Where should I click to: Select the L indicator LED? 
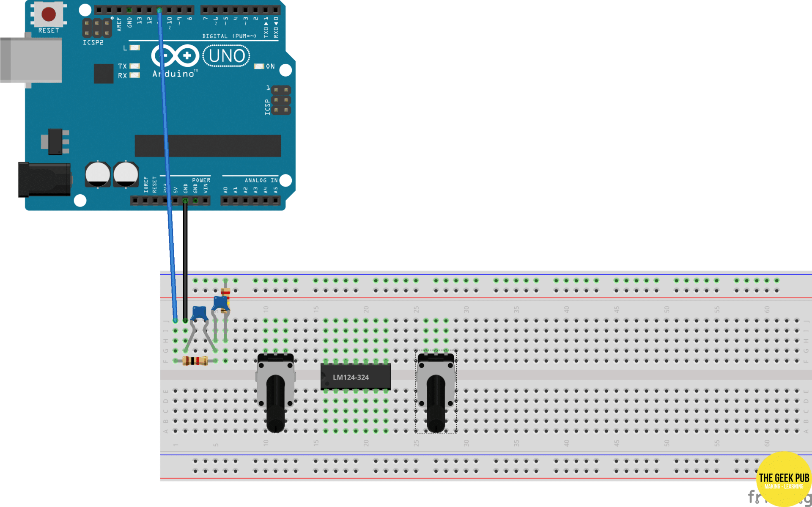(135, 48)
